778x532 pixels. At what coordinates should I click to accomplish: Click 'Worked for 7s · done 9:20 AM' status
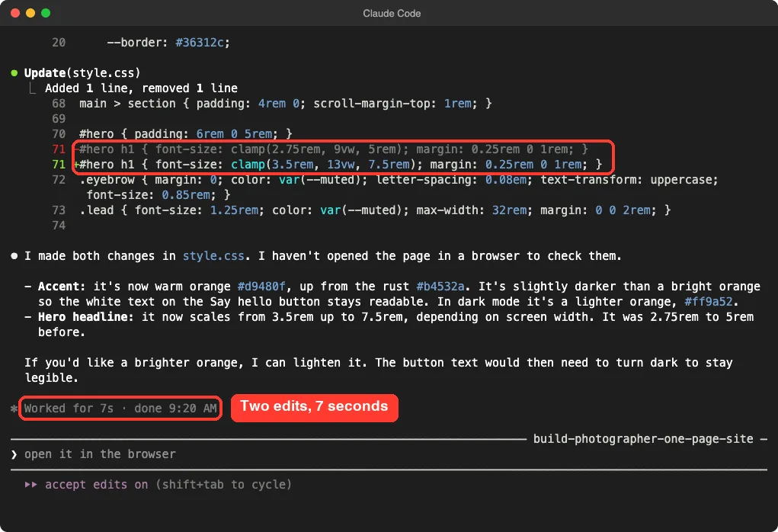point(120,409)
